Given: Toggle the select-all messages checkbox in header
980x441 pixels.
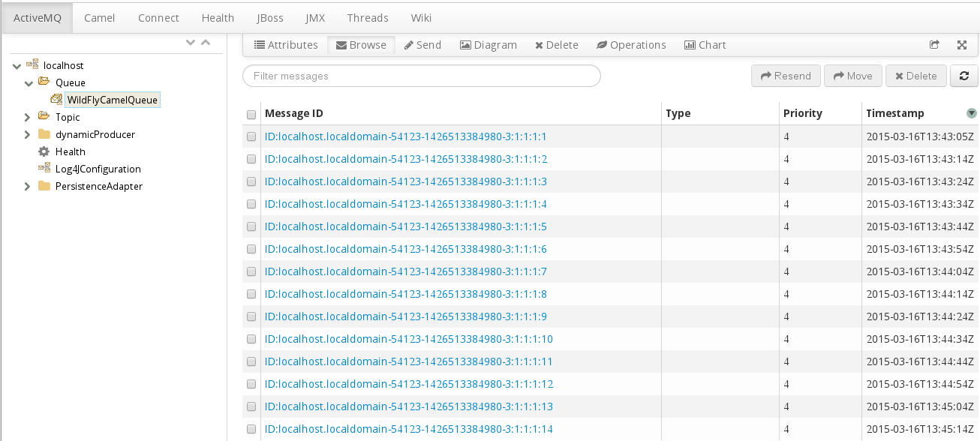Looking at the screenshot, I should pyautogui.click(x=251, y=114).
